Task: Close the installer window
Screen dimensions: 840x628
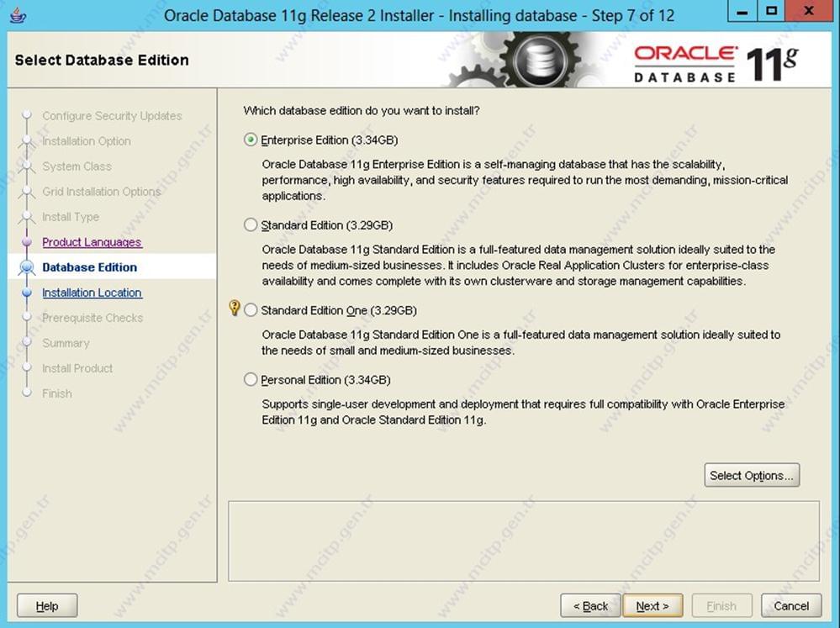Action: point(810,11)
